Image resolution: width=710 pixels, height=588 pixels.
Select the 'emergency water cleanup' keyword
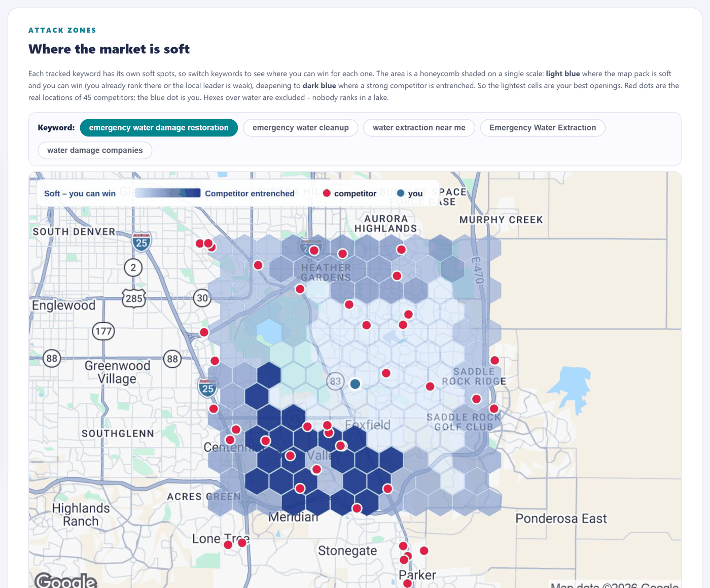click(x=301, y=128)
